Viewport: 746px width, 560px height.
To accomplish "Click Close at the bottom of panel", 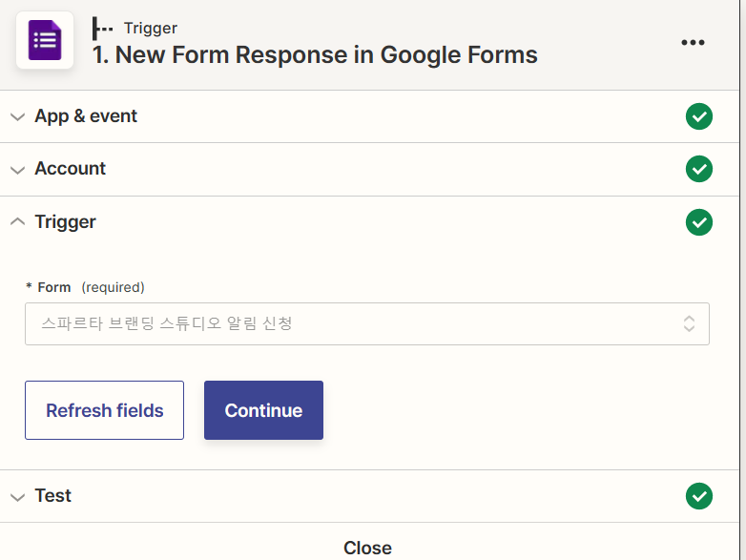I will (x=368, y=548).
